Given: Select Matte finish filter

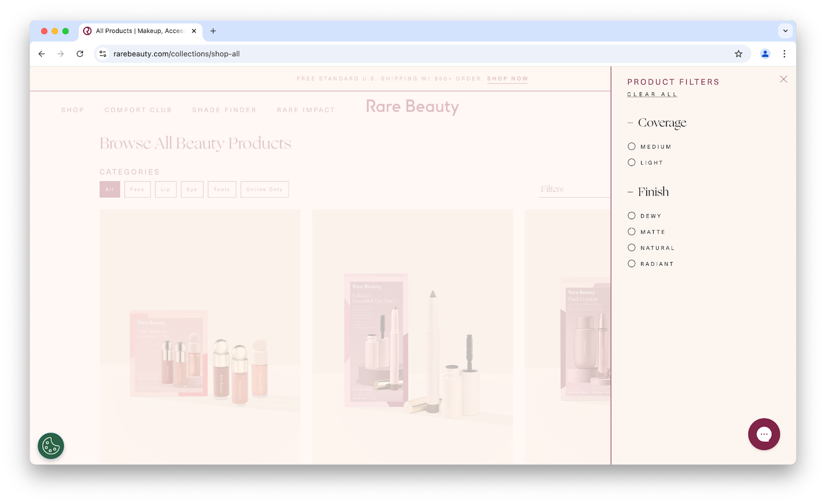Looking at the screenshot, I should point(646,232).
